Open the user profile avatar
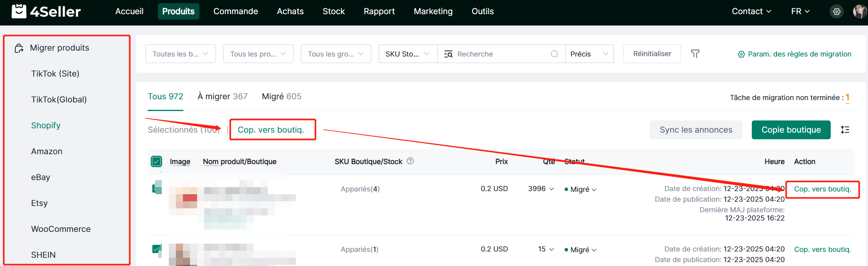 pyautogui.click(x=859, y=11)
